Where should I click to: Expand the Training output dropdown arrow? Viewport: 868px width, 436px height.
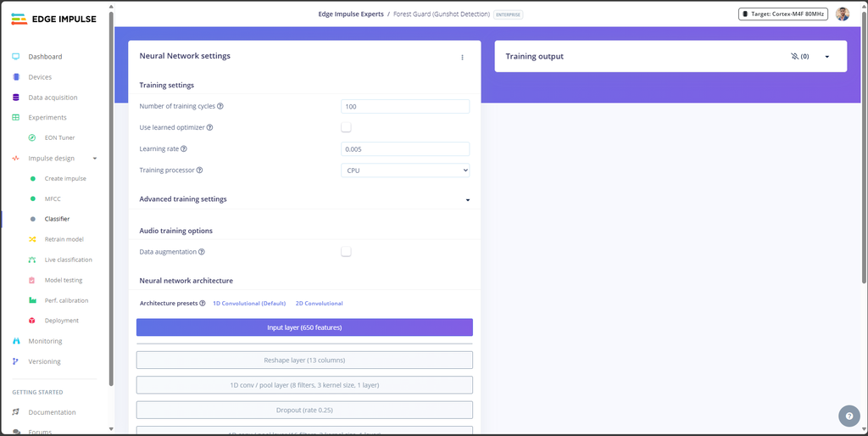click(x=827, y=57)
